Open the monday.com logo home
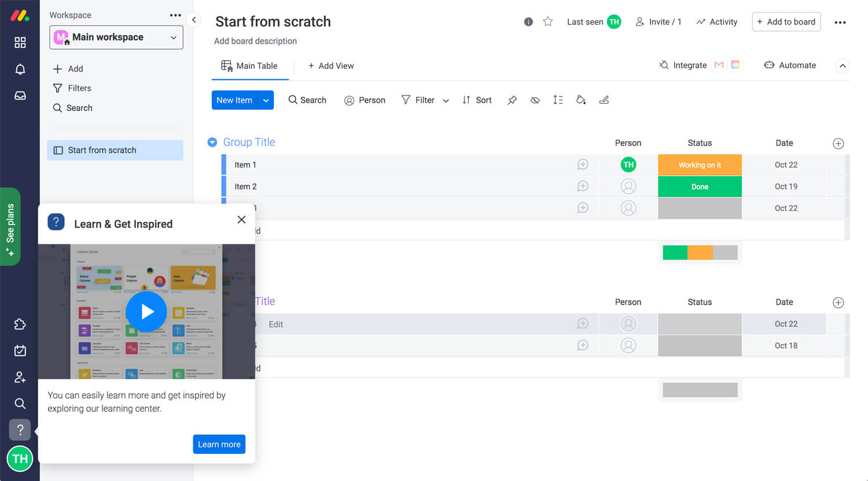This screenshot has width=868, height=481. (x=20, y=16)
